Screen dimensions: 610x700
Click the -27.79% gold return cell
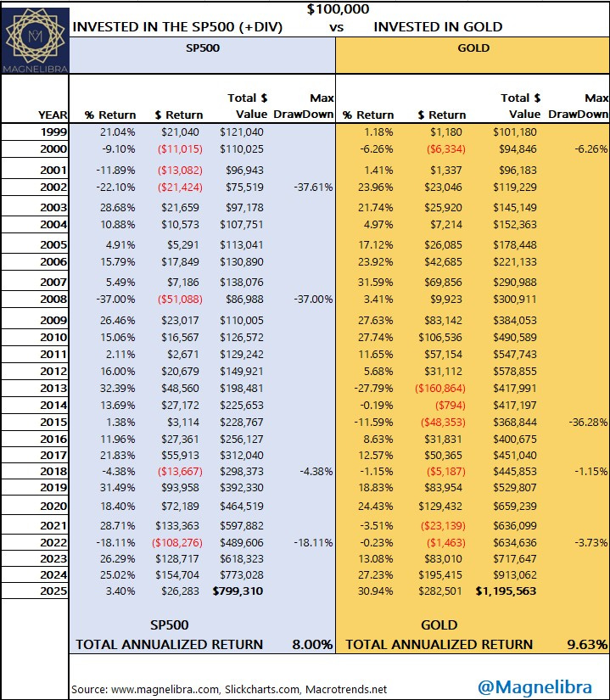[373, 389]
